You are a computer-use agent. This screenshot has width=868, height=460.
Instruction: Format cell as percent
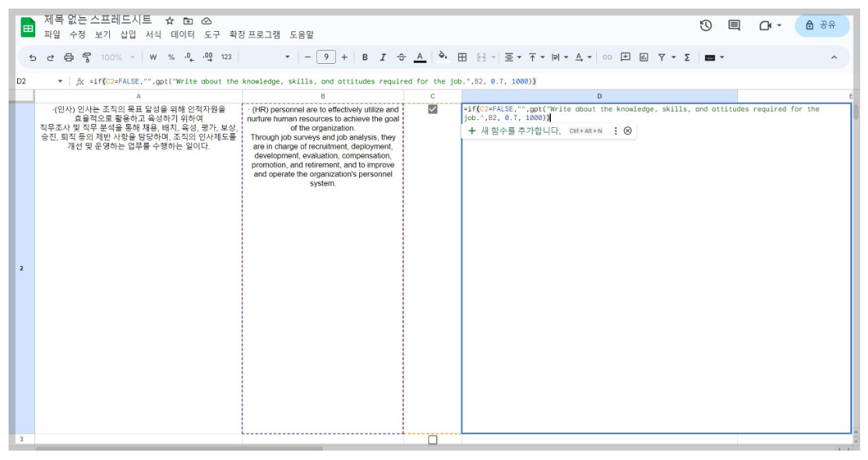171,57
